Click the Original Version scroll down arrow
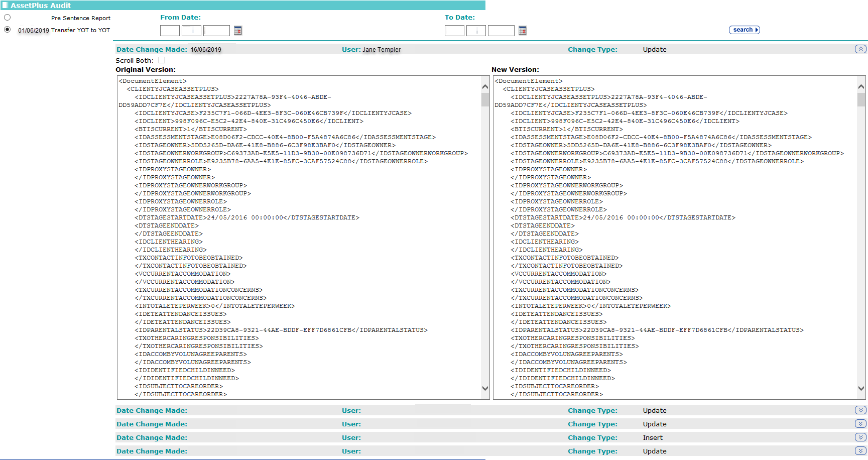Image resolution: width=868 pixels, height=460 pixels. (485, 388)
